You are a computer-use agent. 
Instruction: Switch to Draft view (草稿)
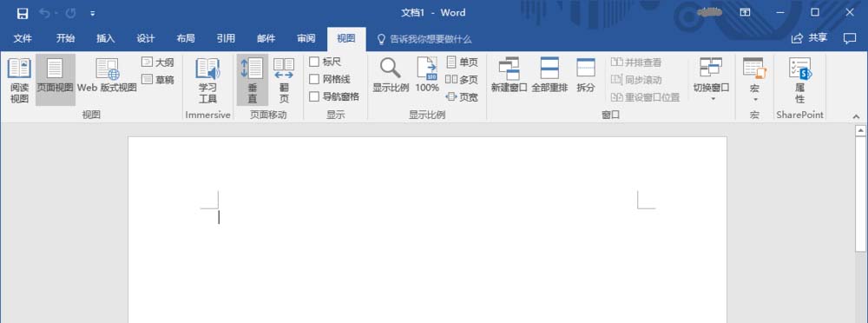[158, 80]
